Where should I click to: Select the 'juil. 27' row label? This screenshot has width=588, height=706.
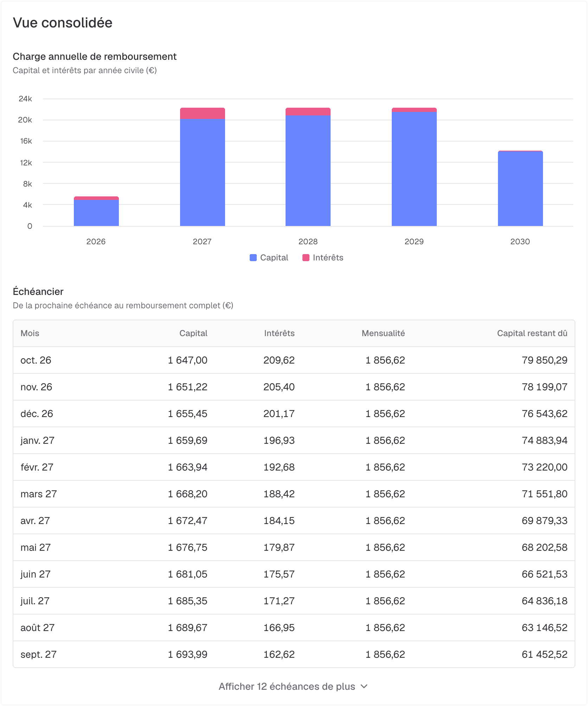[x=35, y=601]
